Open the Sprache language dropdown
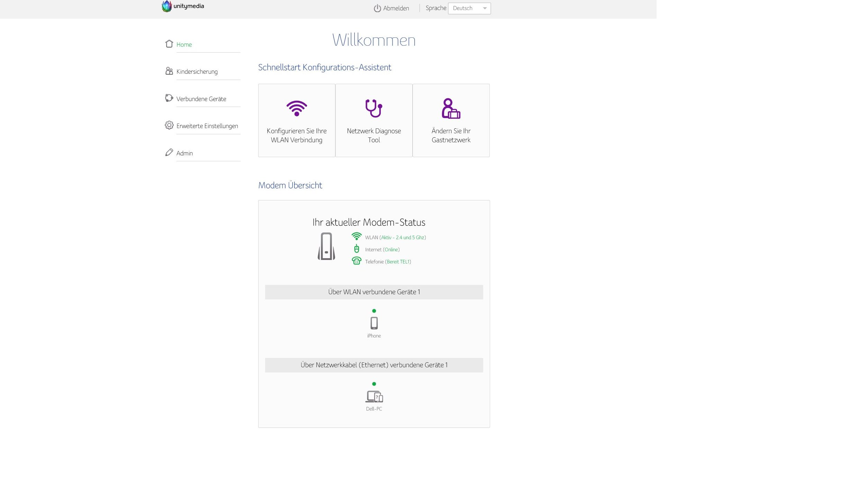The width and height of the screenshot is (866, 504). pos(469,8)
